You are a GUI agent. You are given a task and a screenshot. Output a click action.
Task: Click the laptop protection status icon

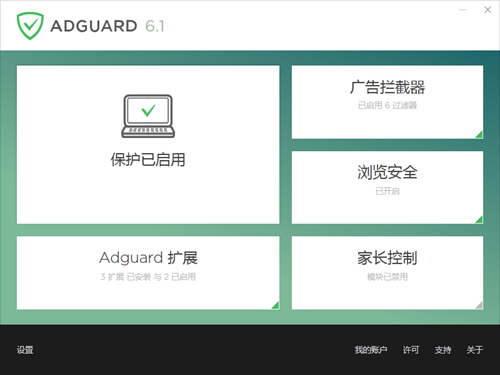[x=148, y=116]
